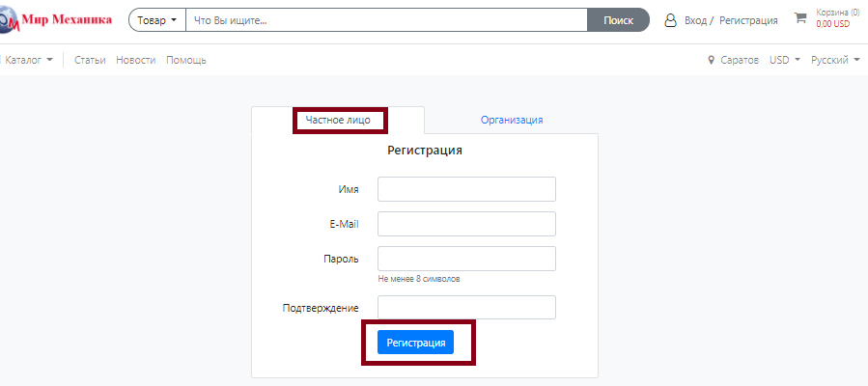The image size is (868, 386).
Task: Switch to the Организация tab
Action: (512, 120)
